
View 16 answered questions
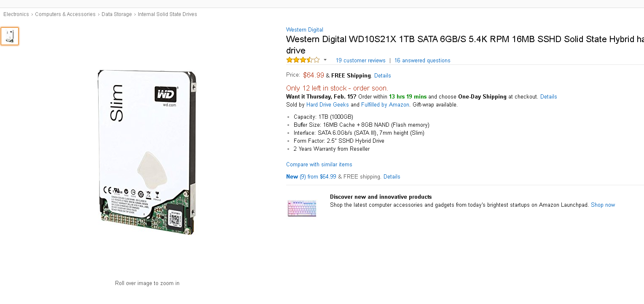422,60
